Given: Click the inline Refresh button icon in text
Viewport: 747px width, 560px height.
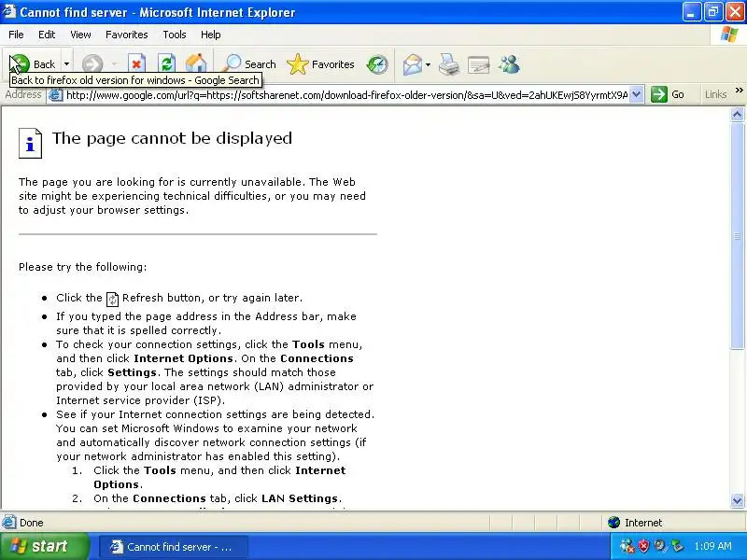Looking at the screenshot, I should [x=112, y=299].
